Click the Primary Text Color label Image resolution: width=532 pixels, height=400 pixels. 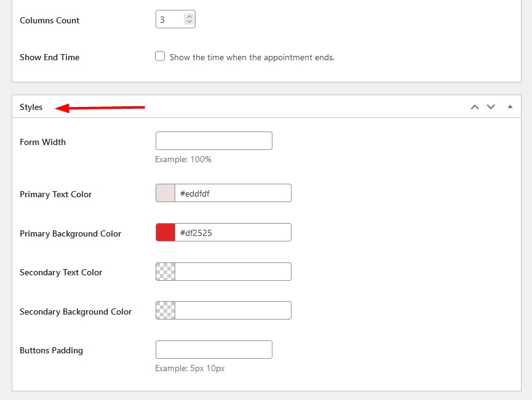(55, 194)
